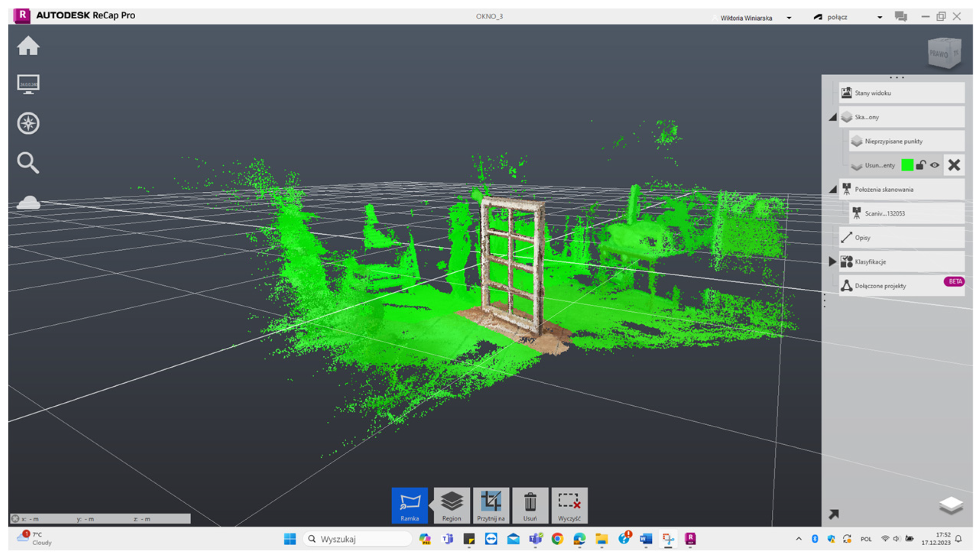Click the Usuń trash icon
This screenshot has width=980, height=559.
click(530, 505)
